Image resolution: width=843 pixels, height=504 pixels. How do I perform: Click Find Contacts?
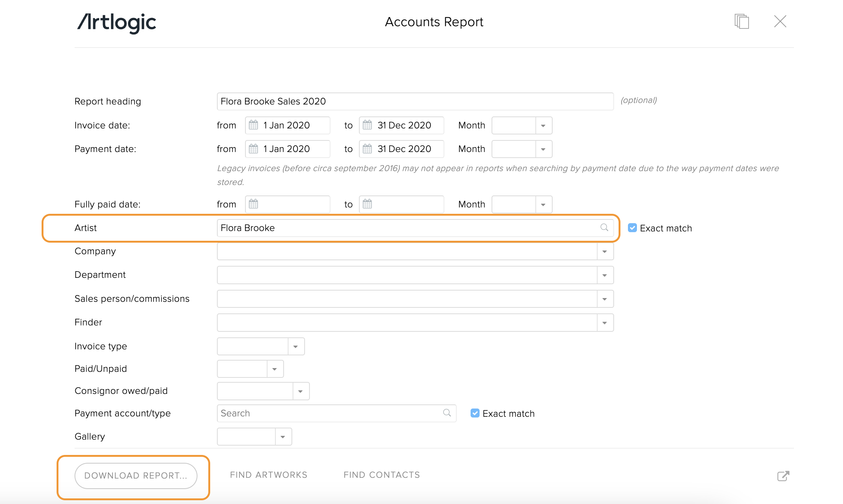(x=382, y=475)
